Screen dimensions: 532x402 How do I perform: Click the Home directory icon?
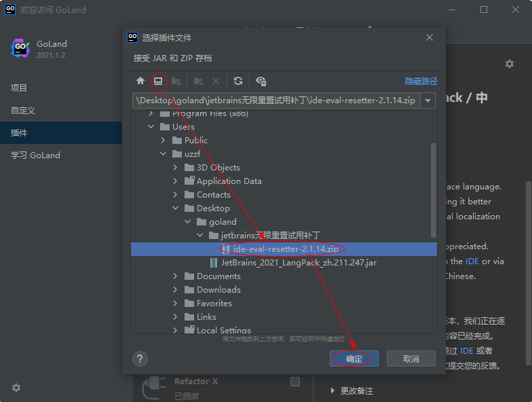tap(140, 81)
